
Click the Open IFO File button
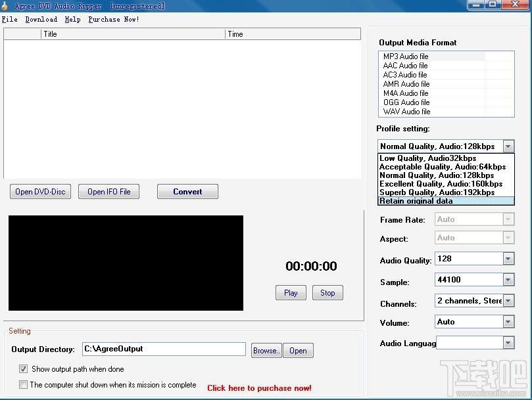tap(109, 192)
